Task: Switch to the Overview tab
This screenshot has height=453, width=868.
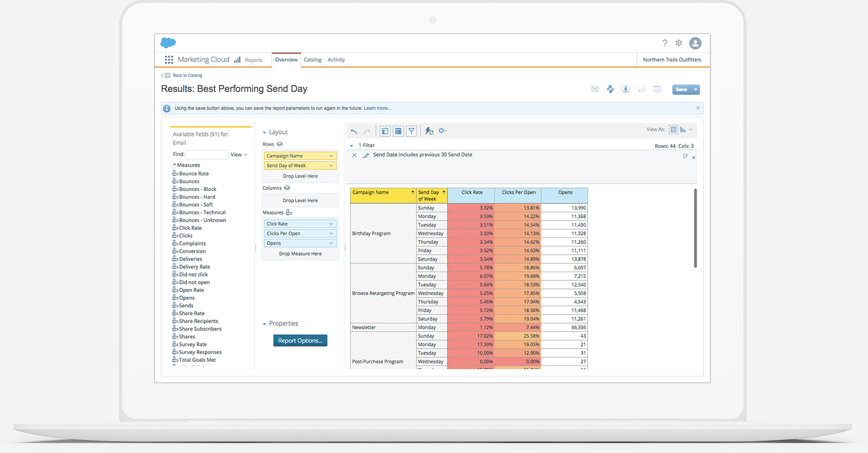Action: 286,60
